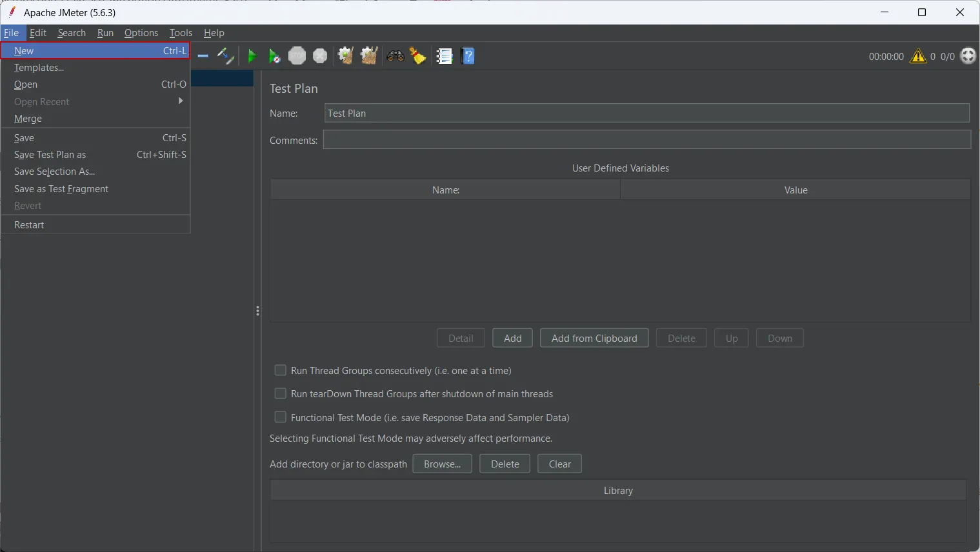The image size is (980, 552).
Task: Select New from the File menu
Action: 95,50
